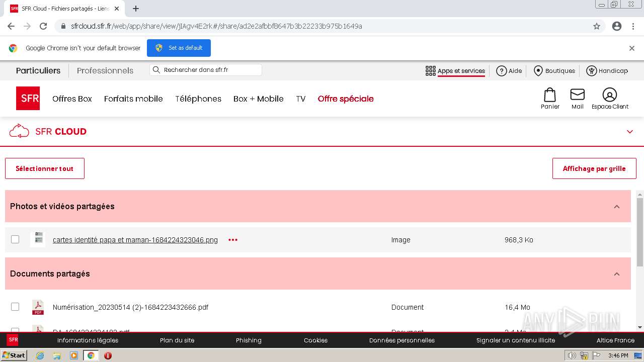The width and height of the screenshot is (644, 362).
Task: Click the taskbar clock showing 3:46 PM
Action: (618, 355)
